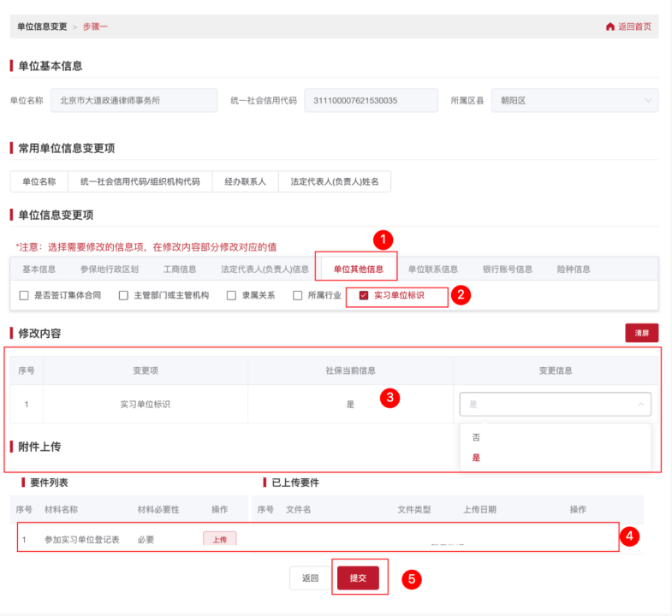672x616 pixels.
Task: Select 否 from the dropdown list
Action: (476, 436)
